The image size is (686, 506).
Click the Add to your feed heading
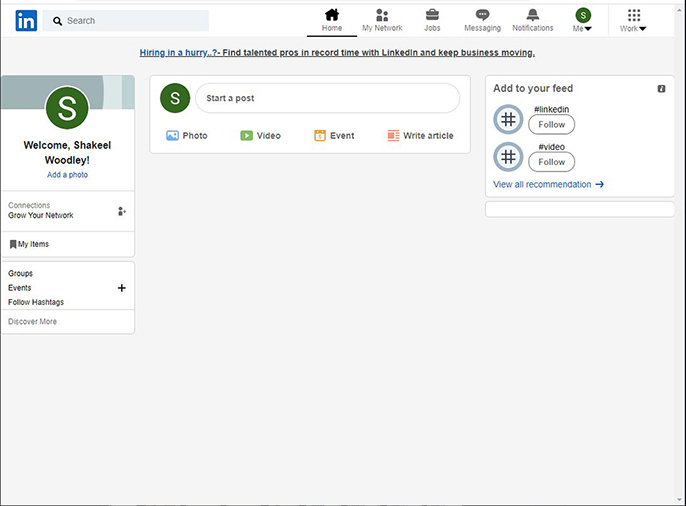tap(533, 88)
